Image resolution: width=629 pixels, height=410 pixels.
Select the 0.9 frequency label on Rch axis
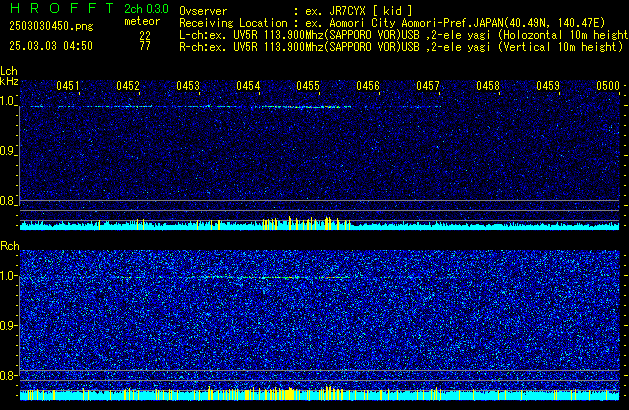pos(8,325)
